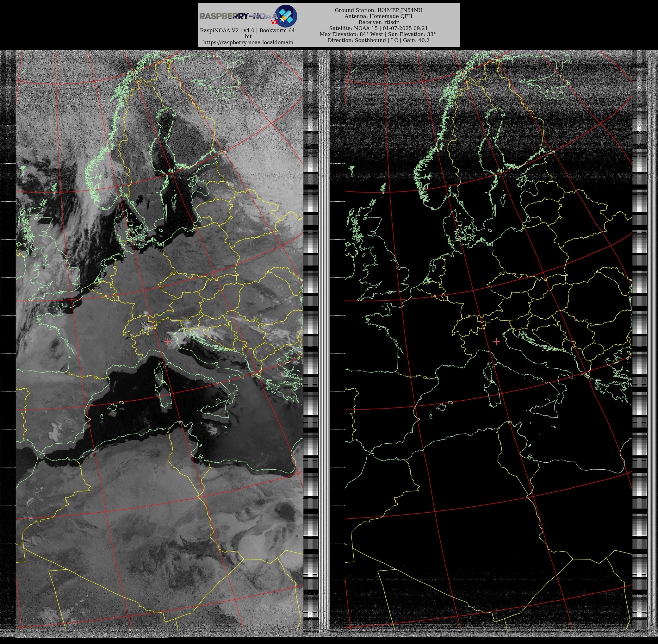Select the 'Satellite: NOAA 15 | 01-07-2025 09:21' line
Screen dimensions: 658x644
point(378,28)
